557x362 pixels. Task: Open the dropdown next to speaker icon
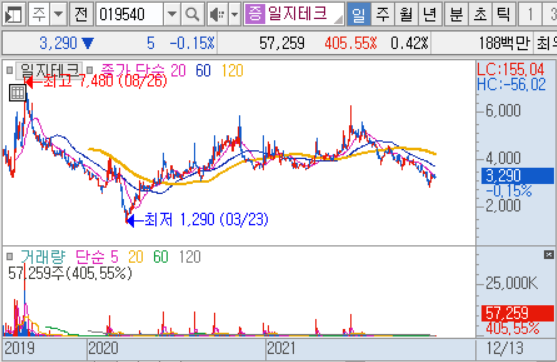point(234,15)
